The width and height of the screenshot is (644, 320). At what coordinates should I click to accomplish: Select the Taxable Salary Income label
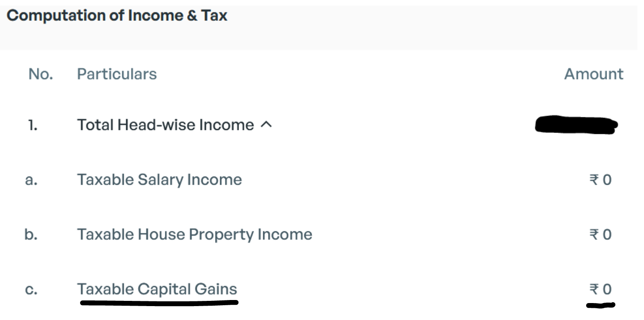coord(159,180)
